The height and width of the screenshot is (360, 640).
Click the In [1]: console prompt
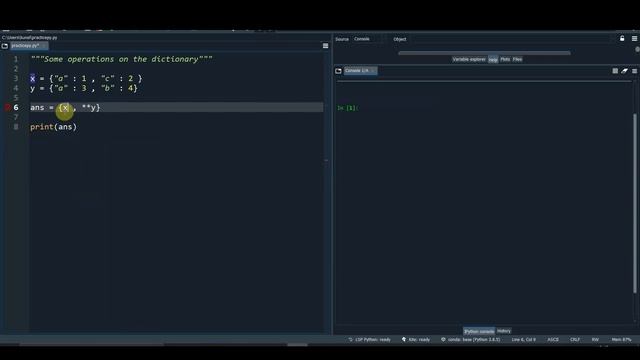pyautogui.click(x=347, y=108)
